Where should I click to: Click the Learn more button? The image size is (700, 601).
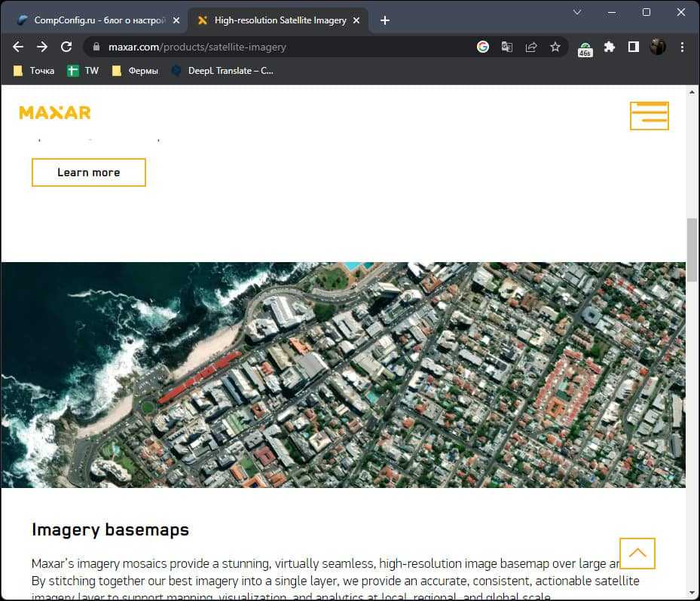[x=88, y=172]
